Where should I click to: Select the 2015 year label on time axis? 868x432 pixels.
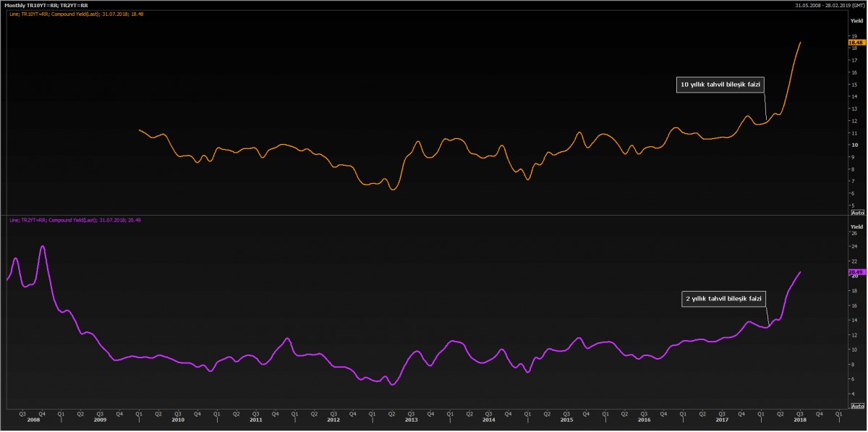(566, 420)
